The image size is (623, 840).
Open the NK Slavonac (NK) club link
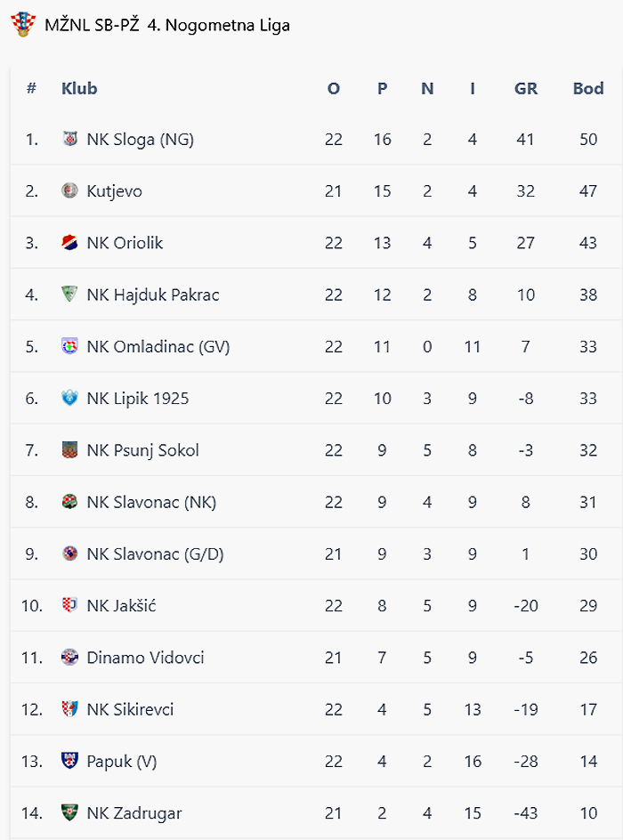pyautogui.click(x=151, y=502)
